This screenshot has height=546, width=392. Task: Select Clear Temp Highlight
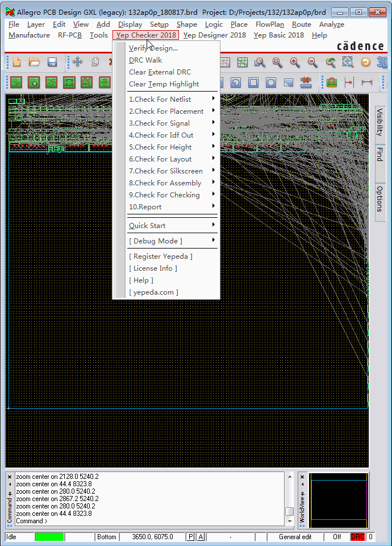tap(172, 84)
